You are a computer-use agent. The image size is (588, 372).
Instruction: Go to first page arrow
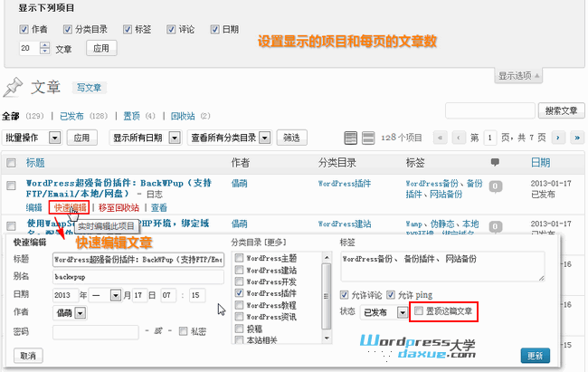(x=440, y=138)
